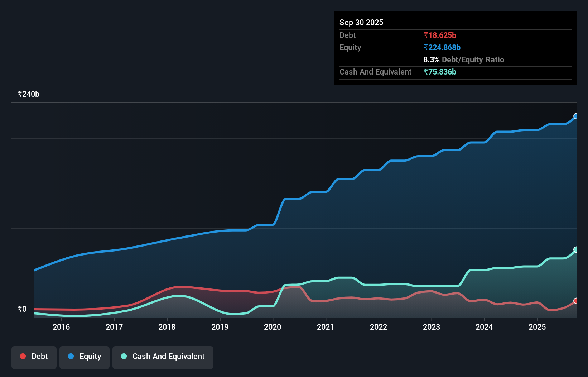588x377 pixels.
Task: Click the Equity value ₹224.868b link
Action: (442, 47)
